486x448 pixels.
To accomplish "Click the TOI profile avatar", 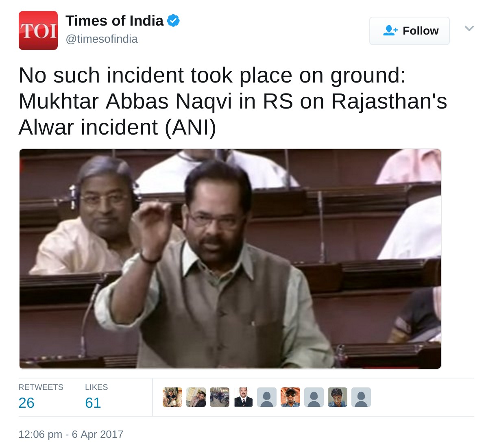I will pos(38,30).
